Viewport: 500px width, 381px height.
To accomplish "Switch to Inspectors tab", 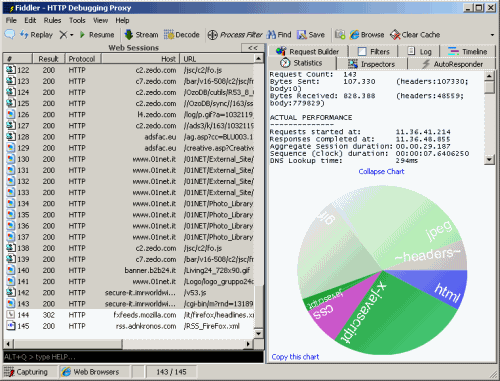I will point(372,64).
